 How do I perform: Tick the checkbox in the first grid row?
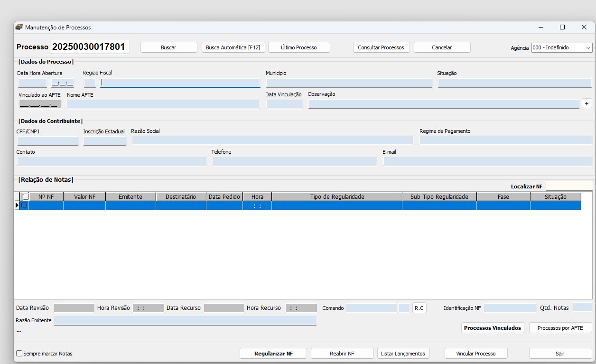pyautogui.click(x=24, y=205)
